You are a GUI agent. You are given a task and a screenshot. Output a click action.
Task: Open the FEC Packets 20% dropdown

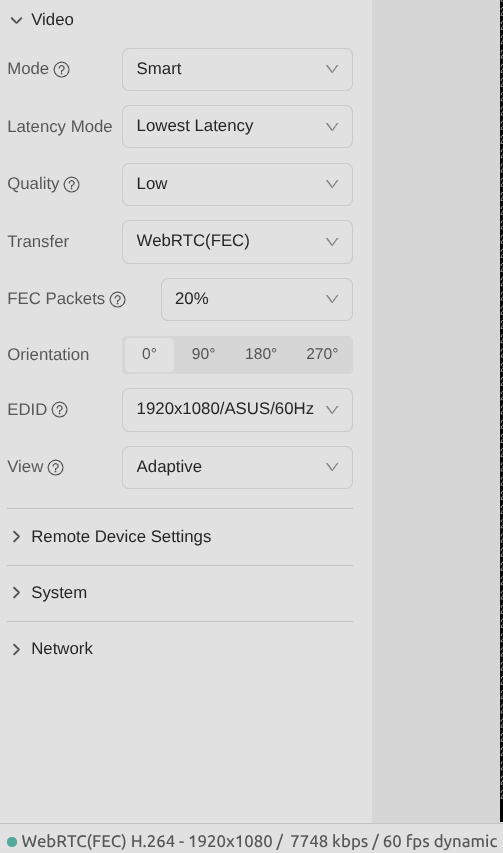point(257,300)
